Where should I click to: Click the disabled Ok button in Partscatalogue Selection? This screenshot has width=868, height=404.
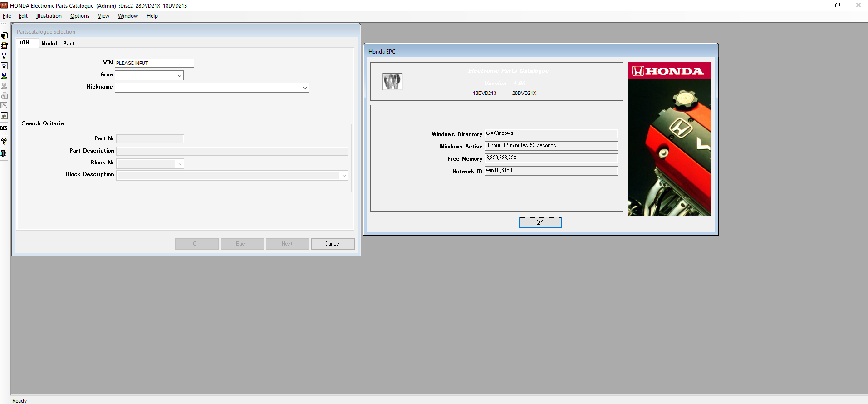(x=196, y=244)
